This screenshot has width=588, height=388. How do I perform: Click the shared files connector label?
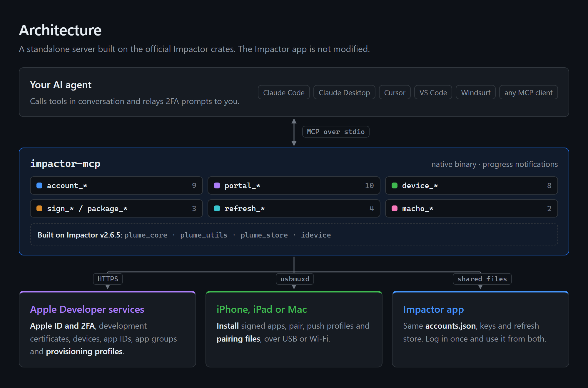(x=482, y=279)
